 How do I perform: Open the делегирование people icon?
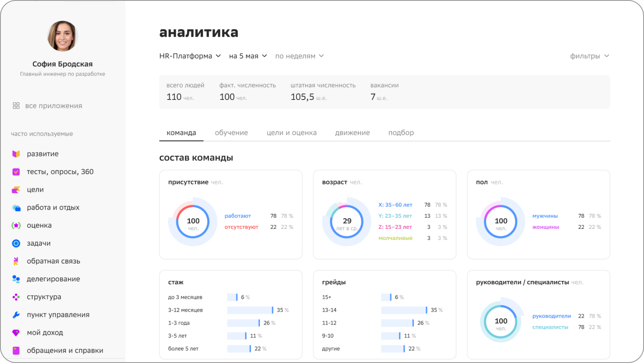click(16, 279)
